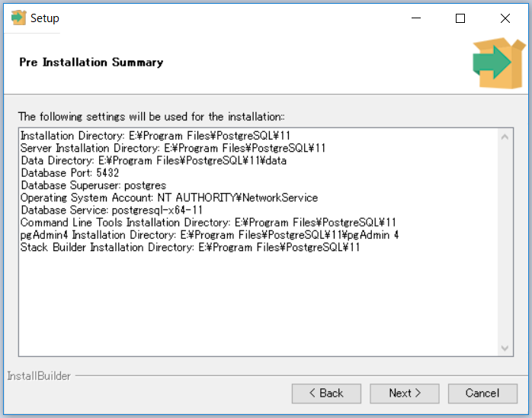This screenshot has height=418, width=532.
Task: Click the Server Installation Directory line
Action: (x=173, y=148)
